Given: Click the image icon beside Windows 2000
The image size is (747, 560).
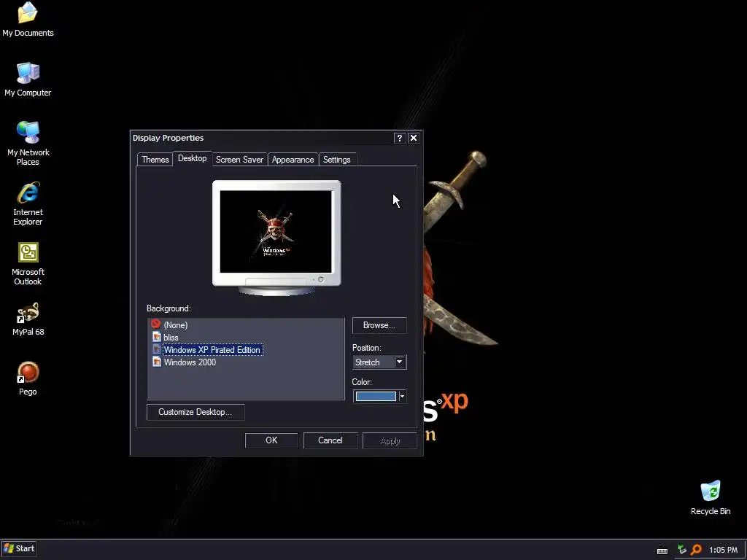Looking at the screenshot, I should point(157,362).
